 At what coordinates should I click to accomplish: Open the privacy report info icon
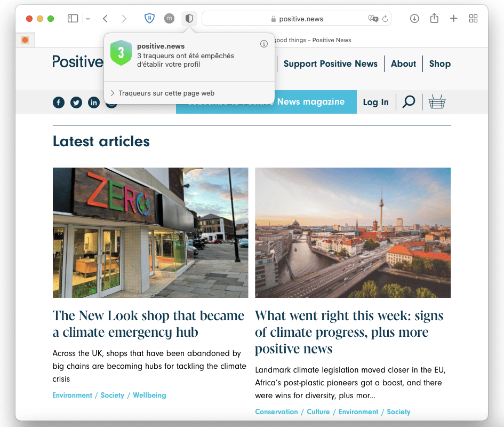click(x=264, y=44)
